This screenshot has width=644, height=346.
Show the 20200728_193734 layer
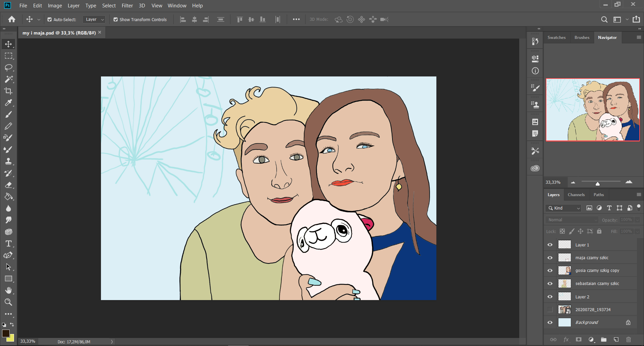pos(550,309)
